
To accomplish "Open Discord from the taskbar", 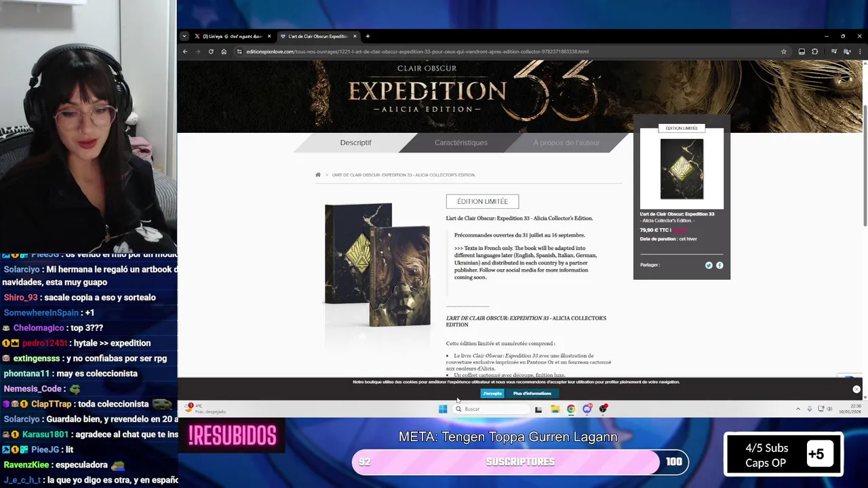I will coord(587,409).
